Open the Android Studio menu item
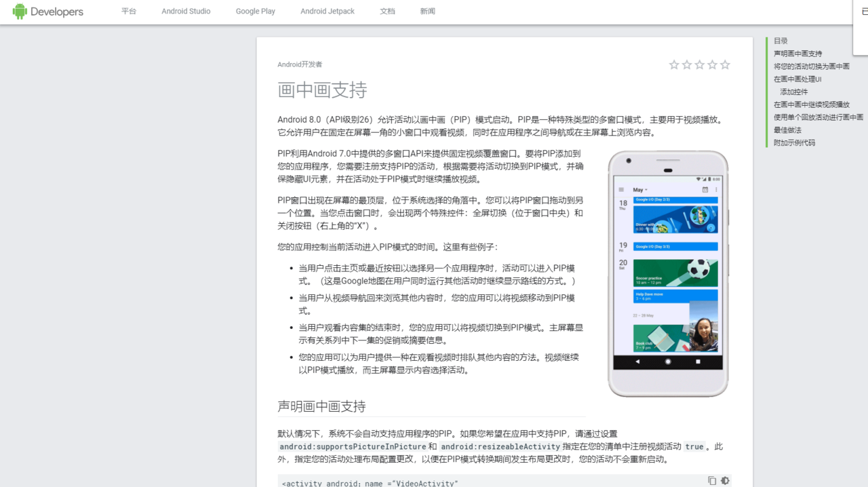Screen dimensions: 868x487 pyautogui.click(x=185, y=11)
